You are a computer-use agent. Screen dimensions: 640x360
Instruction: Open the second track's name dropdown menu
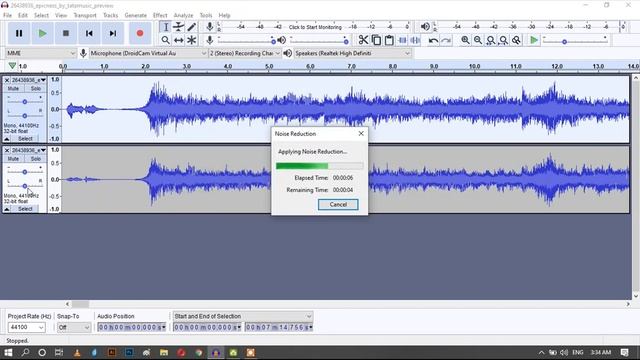(x=29, y=150)
